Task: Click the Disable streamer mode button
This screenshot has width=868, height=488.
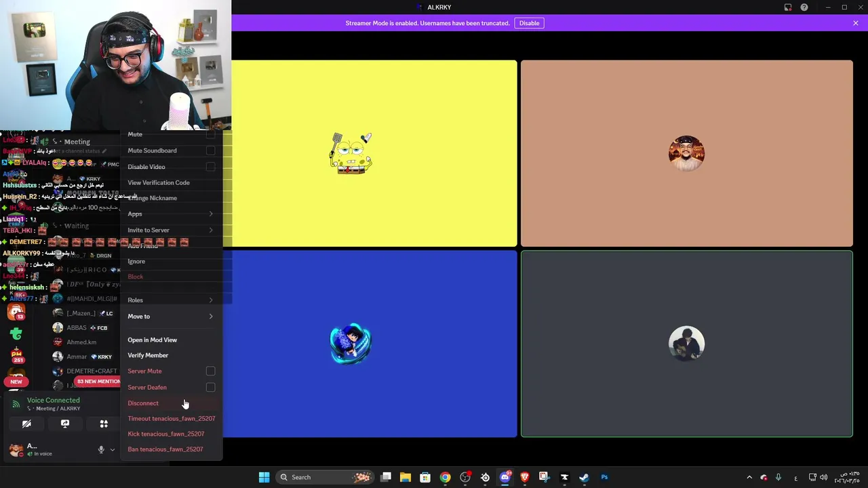Action: tap(529, 23)
